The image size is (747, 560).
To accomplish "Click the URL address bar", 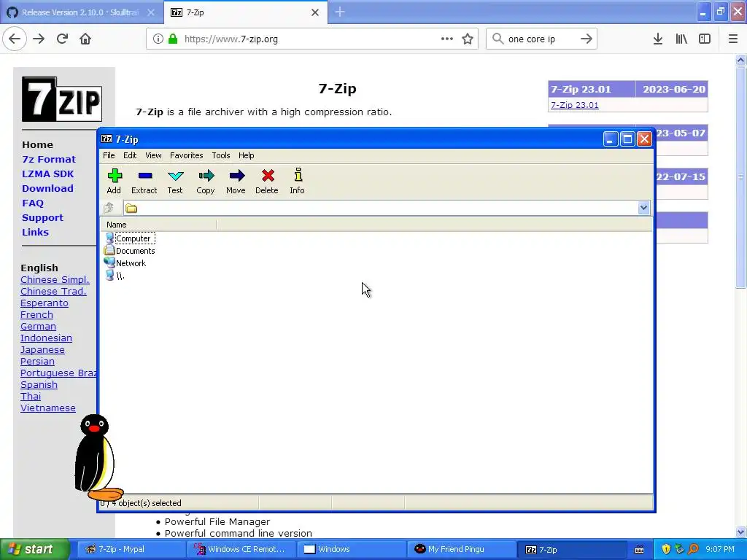I will 312,39.
